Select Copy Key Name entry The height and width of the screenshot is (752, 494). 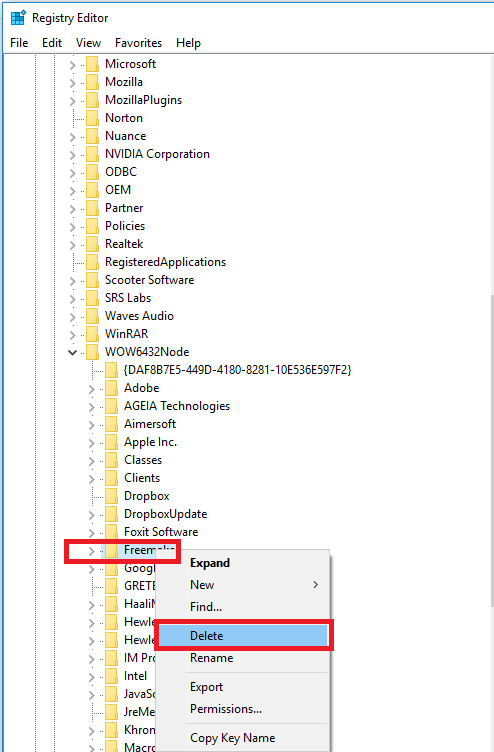(x=233, y=738)
